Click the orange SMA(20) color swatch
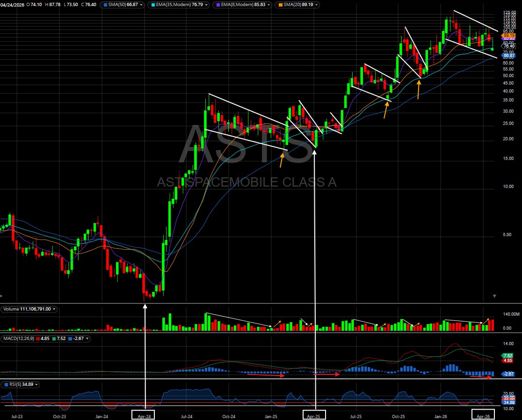Screen dimensions: 522x420 pos(281,5)
